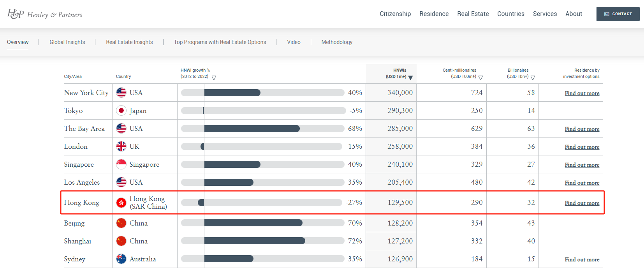The width and height of the screenshot is (644, 268).
Task: Click the Japan flag in the Tokyo row
Action: pyautogui.click(x=121, y=111)
